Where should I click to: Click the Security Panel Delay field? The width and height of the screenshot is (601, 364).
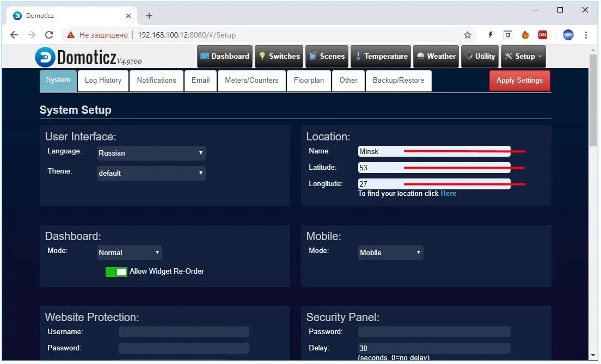pyautogui.click(x=434, y=348)
